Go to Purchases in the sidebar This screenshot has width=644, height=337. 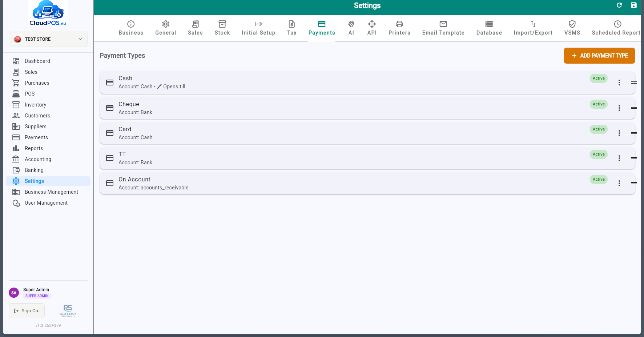(48, 83)
